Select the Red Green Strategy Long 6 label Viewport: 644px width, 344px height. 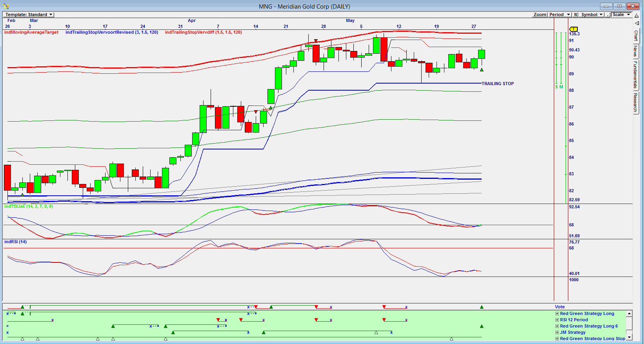point(589,326)
